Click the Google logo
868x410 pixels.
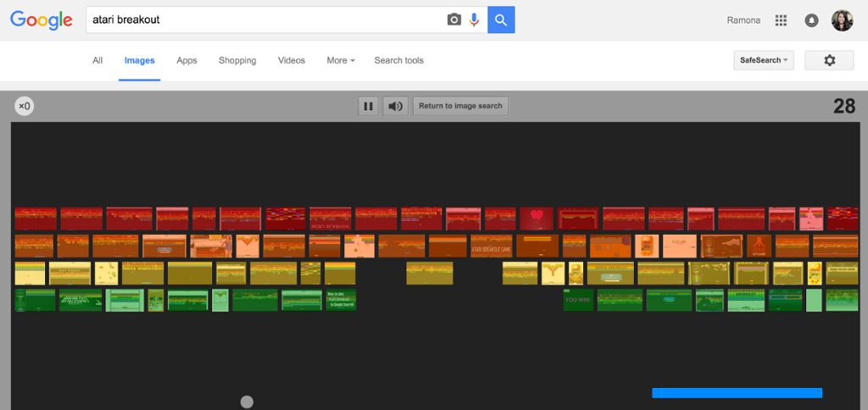click(x=42, y=20)
